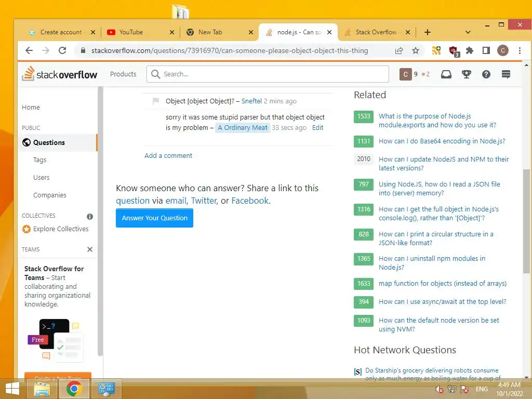
Task: Open related question about reading a JSON file
Action: (x=440, y=189)
